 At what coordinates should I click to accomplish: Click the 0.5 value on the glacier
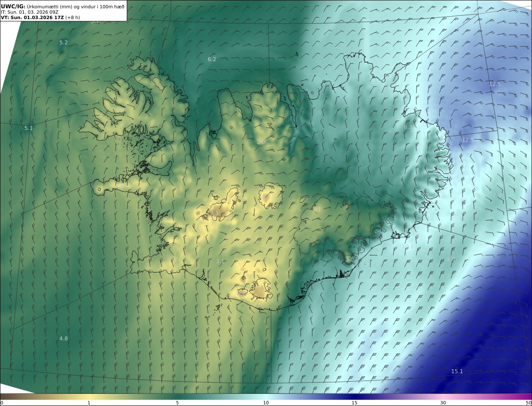[x=214, y=213]
